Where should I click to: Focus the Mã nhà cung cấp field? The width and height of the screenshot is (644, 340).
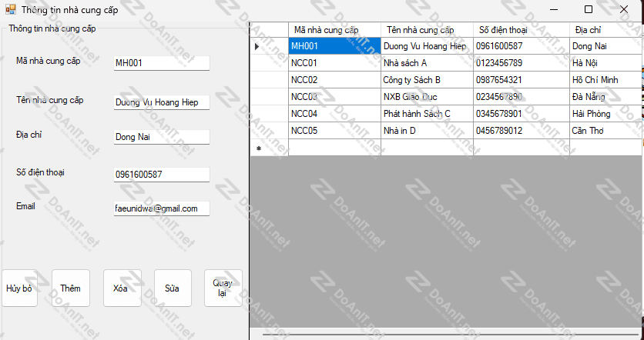click(161, 63)
